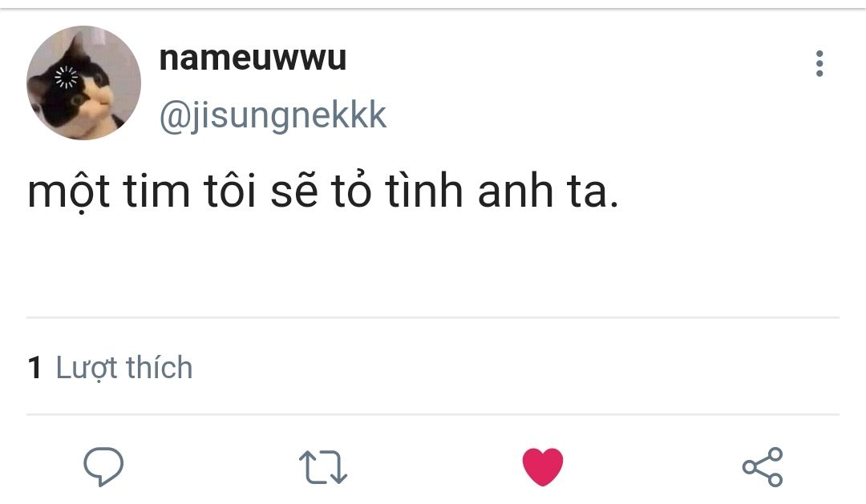Tap the like count number 1
866x504 pixels.
tap(34, 368)
